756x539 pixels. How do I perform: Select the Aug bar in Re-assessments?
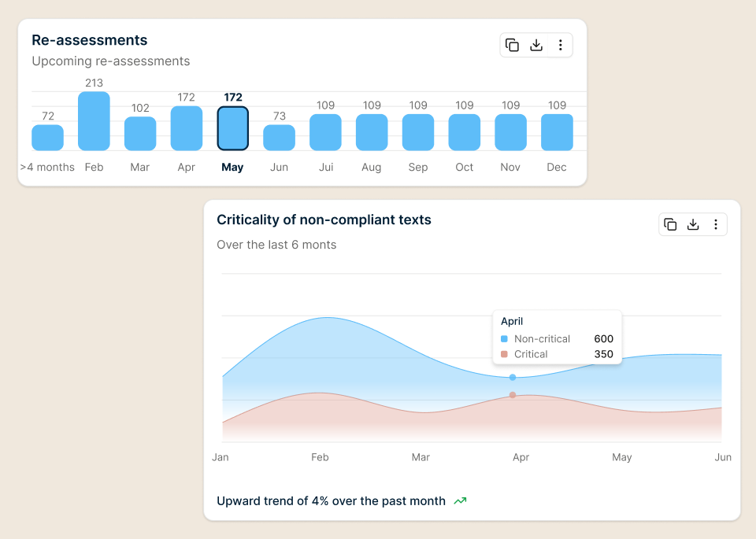(x=372, y=132)
